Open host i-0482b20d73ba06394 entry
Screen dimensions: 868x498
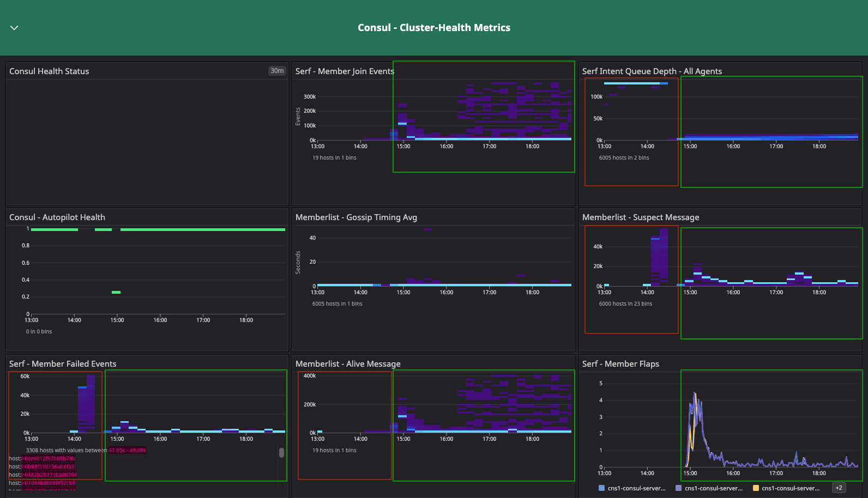(x=50, y=475)
